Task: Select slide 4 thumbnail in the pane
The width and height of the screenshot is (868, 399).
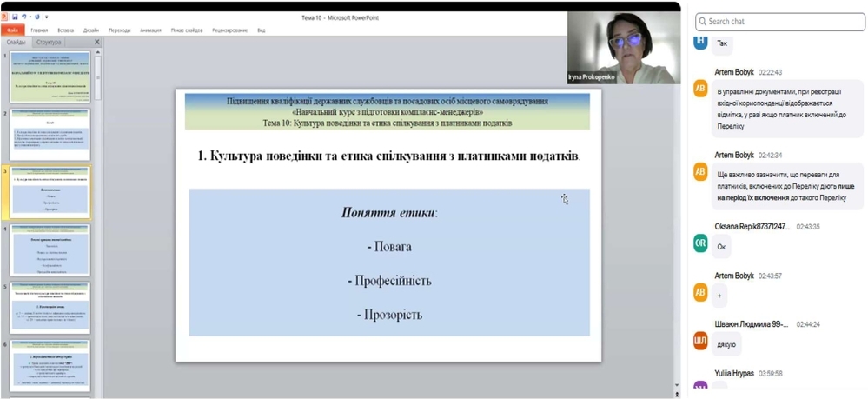Action: pos(49,249)
